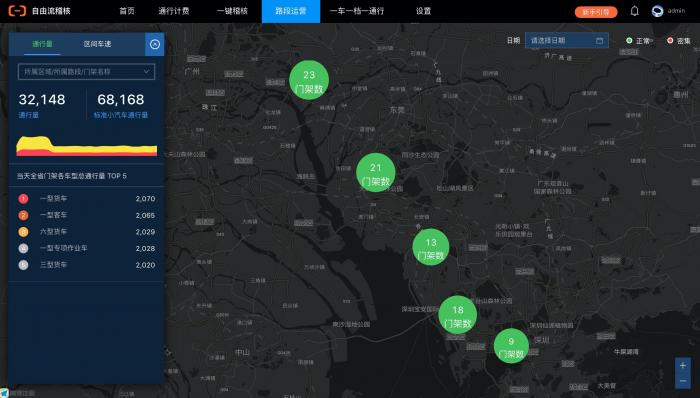This screenshot has height=398, width=700.
Task: Open 一键稽核 navigation item
Action: click(232, 11)
